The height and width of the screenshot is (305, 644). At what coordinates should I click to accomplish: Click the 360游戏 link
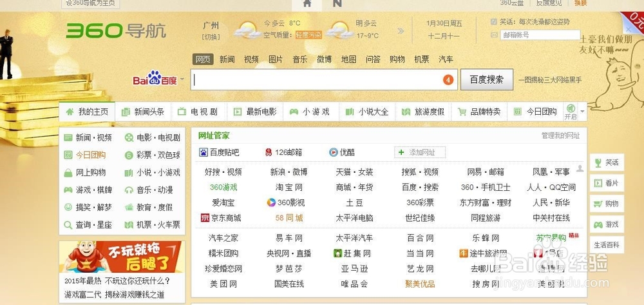click(223, 188)
